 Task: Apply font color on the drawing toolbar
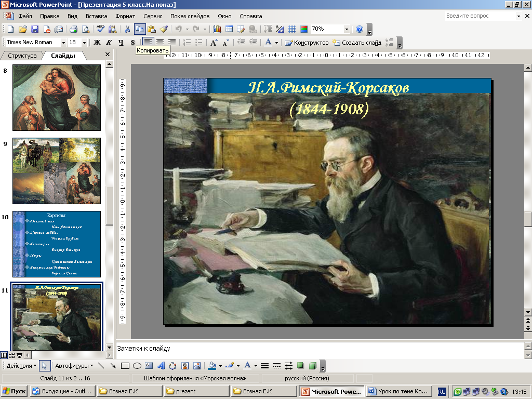click(248, 366)
